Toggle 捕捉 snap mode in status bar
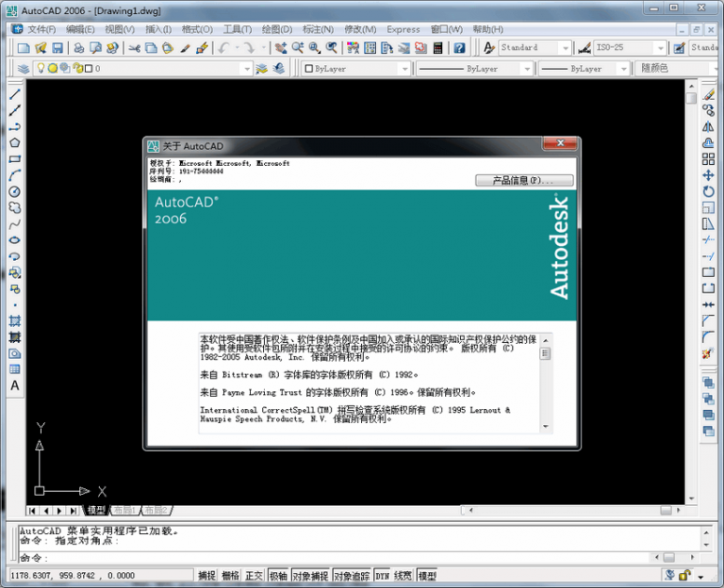 point(206,575)
